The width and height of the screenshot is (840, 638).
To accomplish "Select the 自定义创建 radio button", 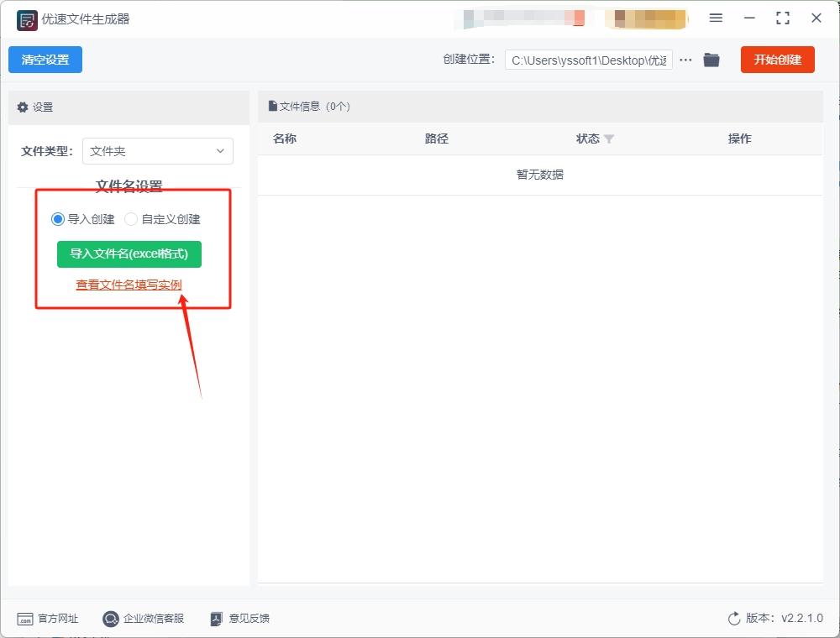I will point(131,219).
